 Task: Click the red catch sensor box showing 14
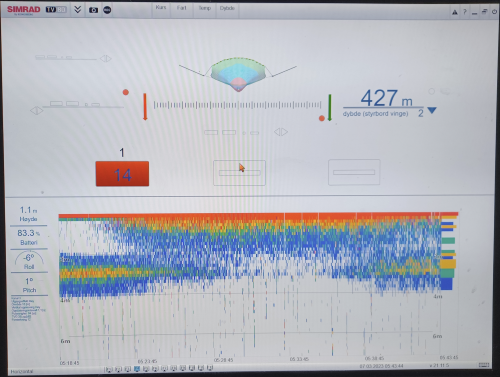[122, 174]
